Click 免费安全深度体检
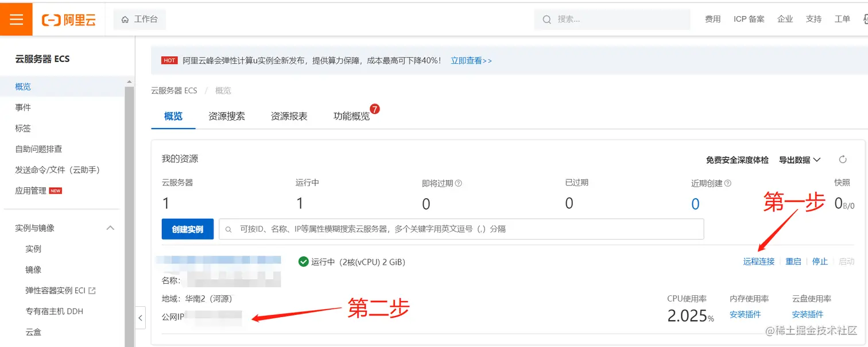The image size is (868, 347). (737, 160)
